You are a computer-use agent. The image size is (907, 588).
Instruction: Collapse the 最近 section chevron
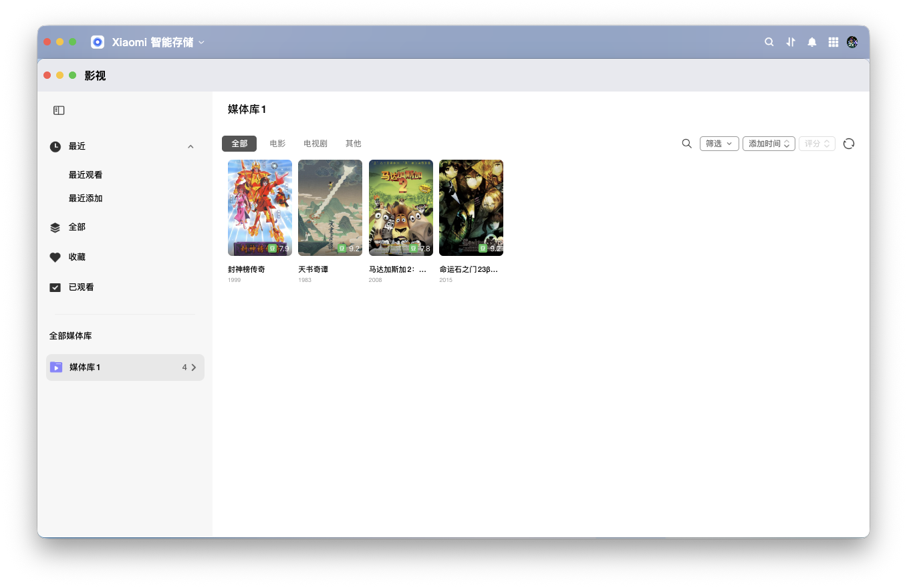coord(190,146)
